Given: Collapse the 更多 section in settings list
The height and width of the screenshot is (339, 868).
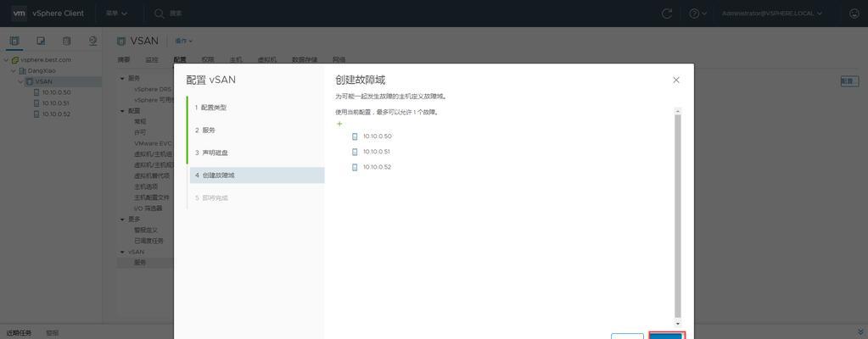Looking at the screenshot, I should coord(122,219).
